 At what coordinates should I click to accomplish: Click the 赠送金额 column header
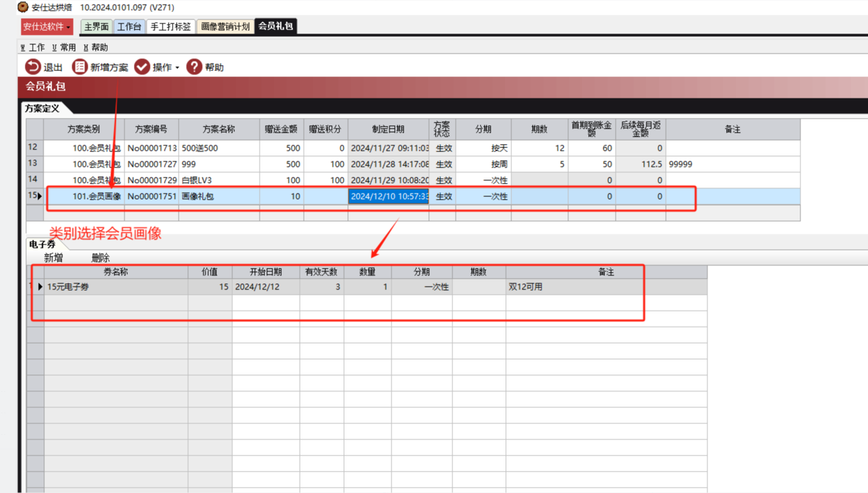[x=281, y=129]
